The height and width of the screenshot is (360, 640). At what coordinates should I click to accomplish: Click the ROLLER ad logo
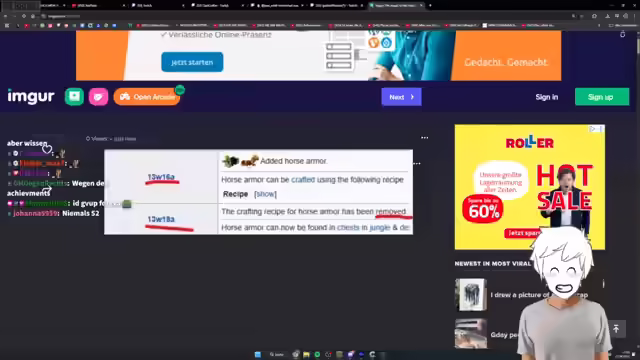point(529,142)
